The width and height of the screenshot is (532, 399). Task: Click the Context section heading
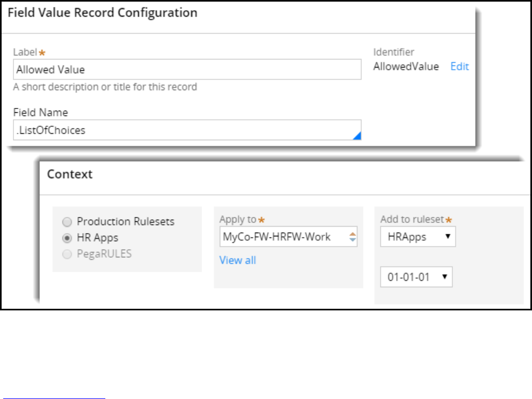tap(70, 174)
